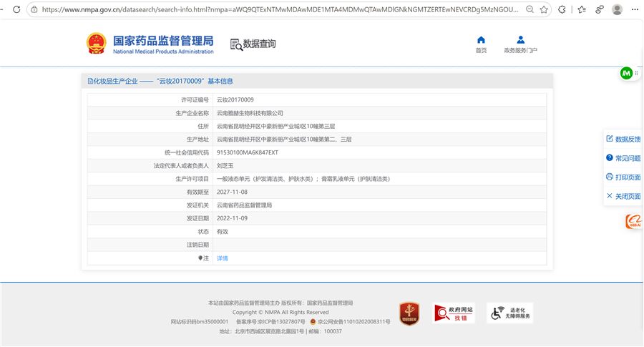Screen dimensions: 644x347
Task: Click the panel title 化妆品生产企业 基本信息
Action: pyautogui.click(x=160, y=81)
